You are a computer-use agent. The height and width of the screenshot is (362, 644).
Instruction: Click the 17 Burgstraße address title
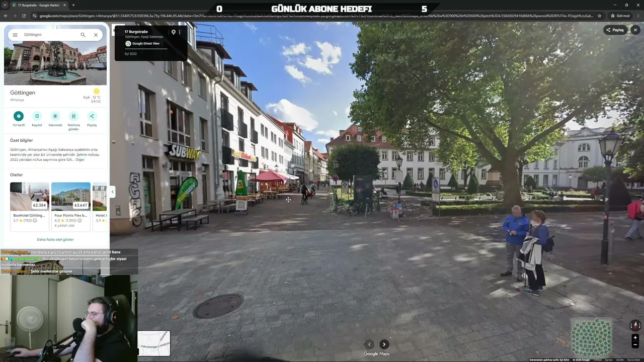[136, 32]
